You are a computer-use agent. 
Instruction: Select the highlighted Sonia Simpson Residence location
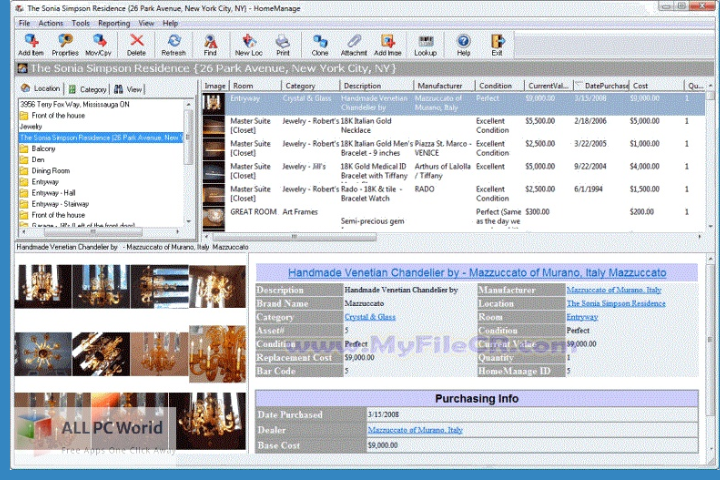click(101, 137)
